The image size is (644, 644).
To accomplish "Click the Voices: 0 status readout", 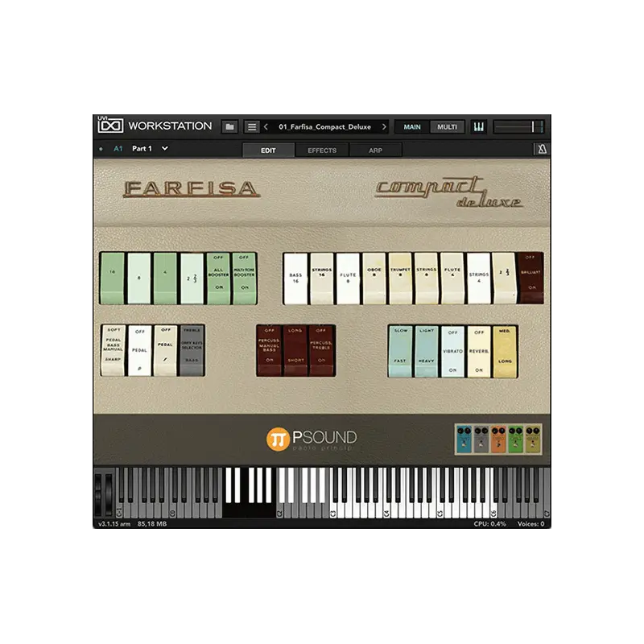I will coord(530,524).
